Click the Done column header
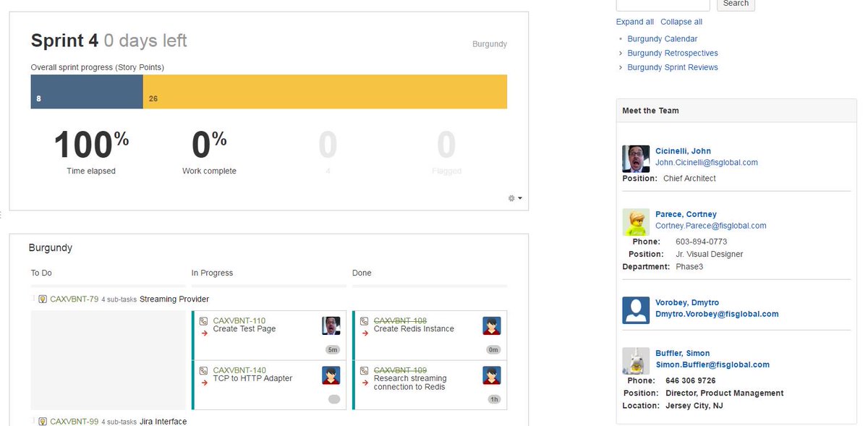The height and width of the screenshot is (426, 868). point(362,273)
